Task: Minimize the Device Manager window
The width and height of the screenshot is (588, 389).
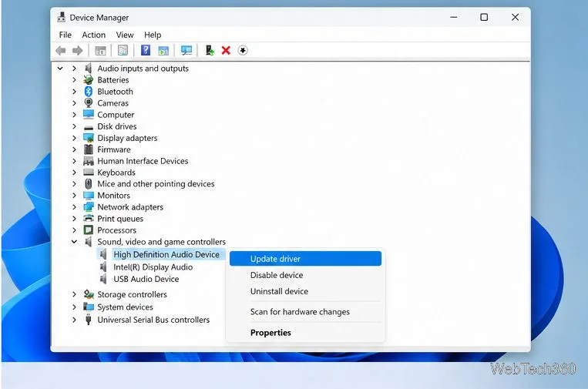Action: tap(454, 17)
